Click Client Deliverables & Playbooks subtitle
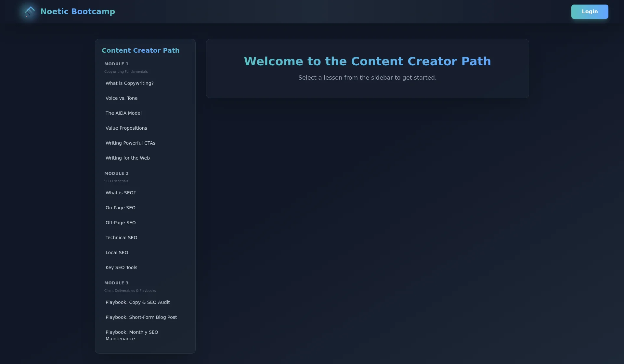 point(130,291)
